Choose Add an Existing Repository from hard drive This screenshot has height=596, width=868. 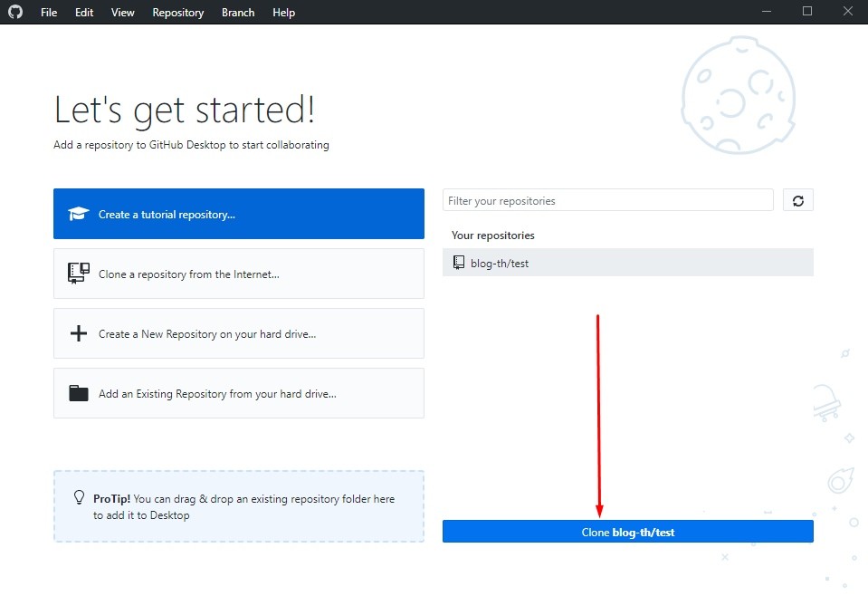tap(239, 393)
